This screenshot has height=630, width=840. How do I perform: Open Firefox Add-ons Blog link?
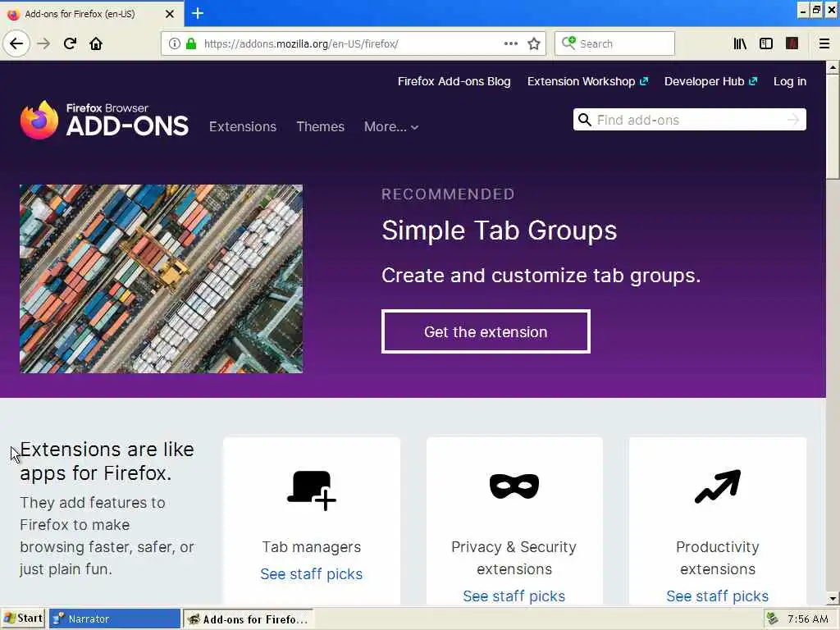[454, 81]
